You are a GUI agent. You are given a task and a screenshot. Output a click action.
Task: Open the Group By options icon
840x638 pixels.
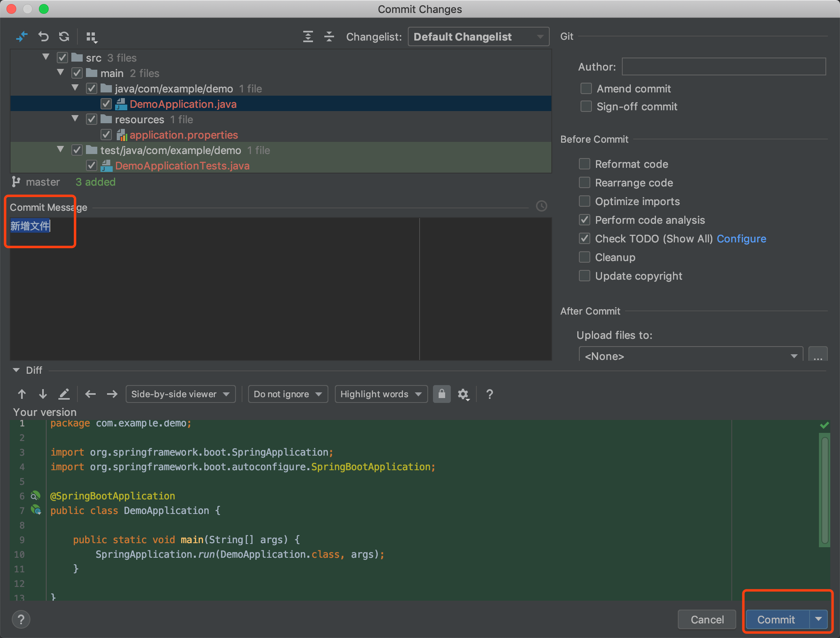click(92, 36)
